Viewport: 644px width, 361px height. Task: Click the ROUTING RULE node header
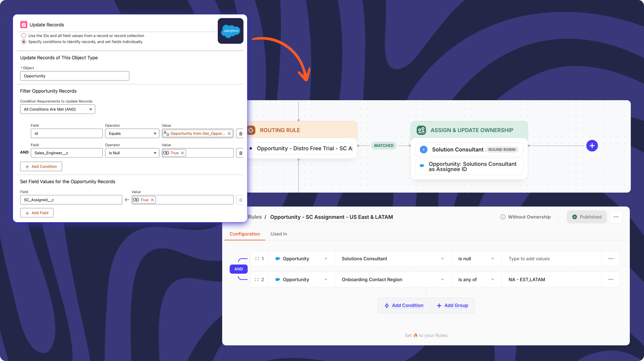302,130
